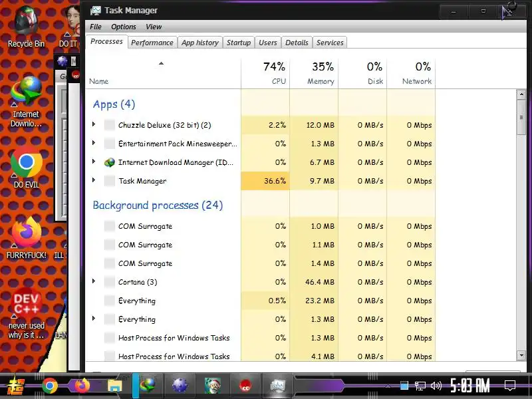Open the Internet Download Manager desktop shortcut
The width and height of the screenshot is (532, 399).
coord(26,102)
